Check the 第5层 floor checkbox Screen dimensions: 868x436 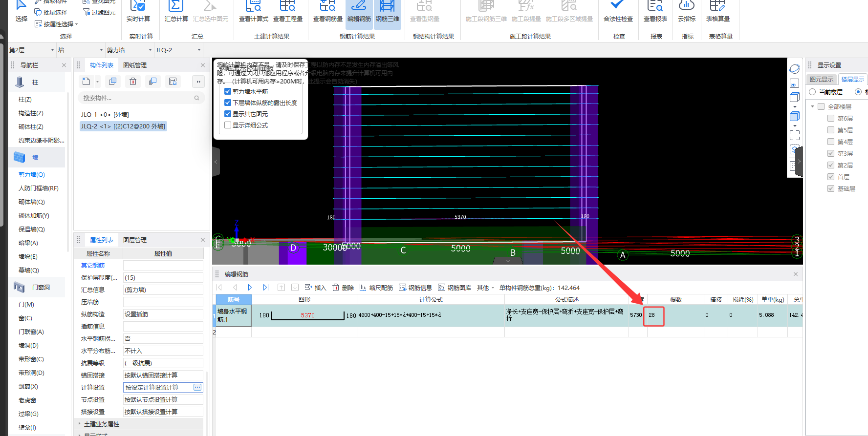coord(831,130)
